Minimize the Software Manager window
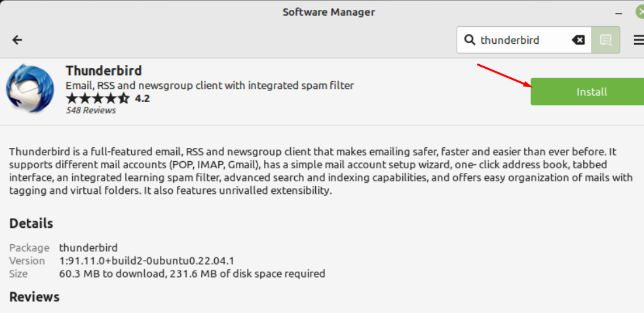 click(x=618, y=14)
